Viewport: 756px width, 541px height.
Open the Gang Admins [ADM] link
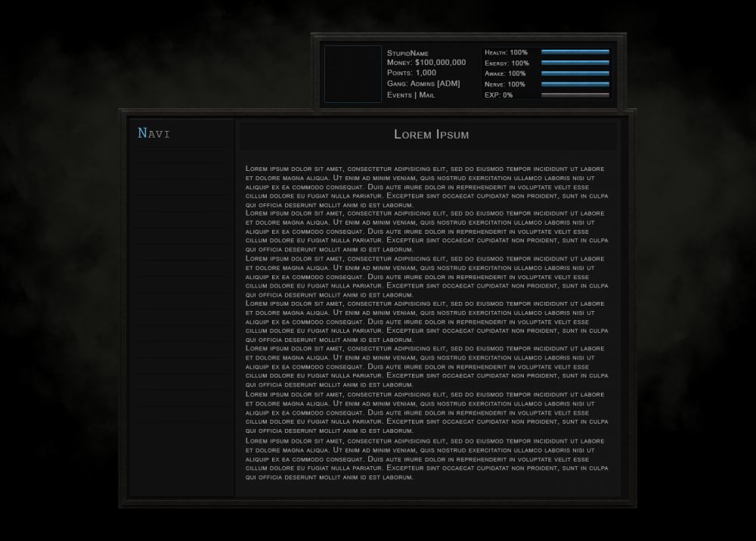tap(423, 84)
